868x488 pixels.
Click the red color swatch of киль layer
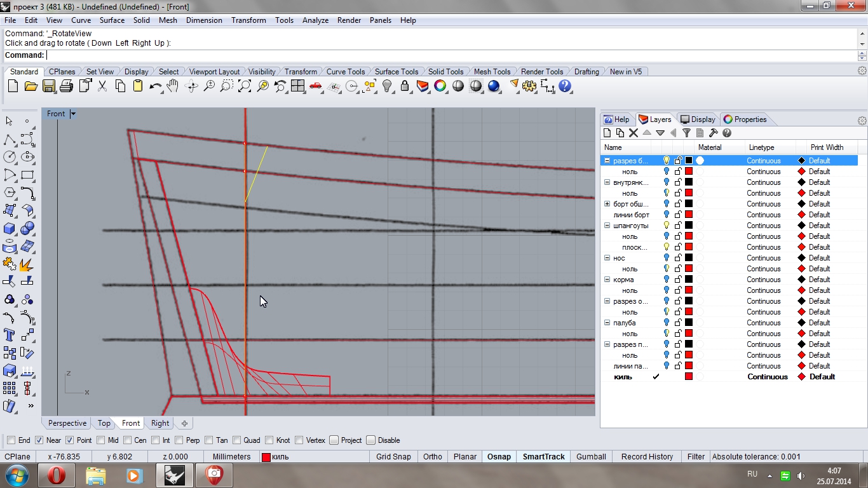pos(688,377)
